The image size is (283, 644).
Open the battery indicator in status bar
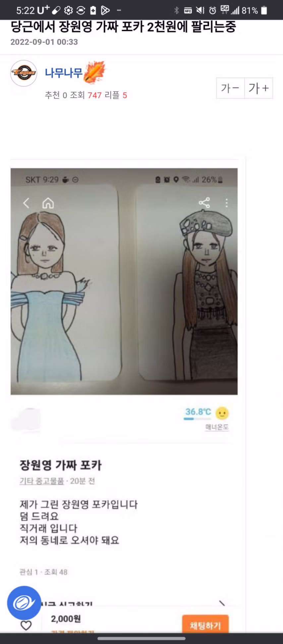(264, 11)
